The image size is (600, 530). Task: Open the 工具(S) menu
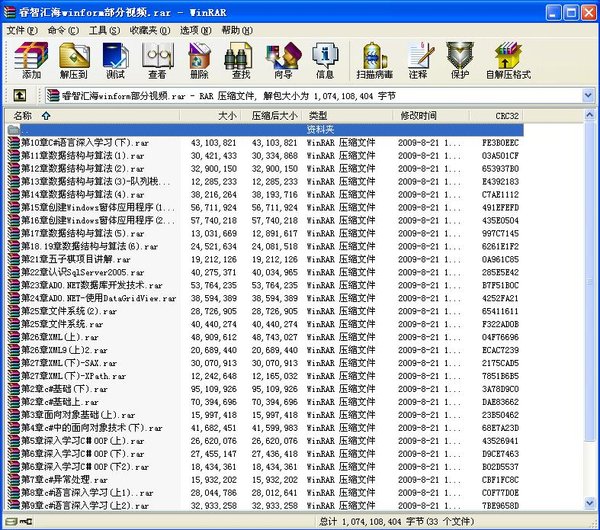click(x=104, y=30)
